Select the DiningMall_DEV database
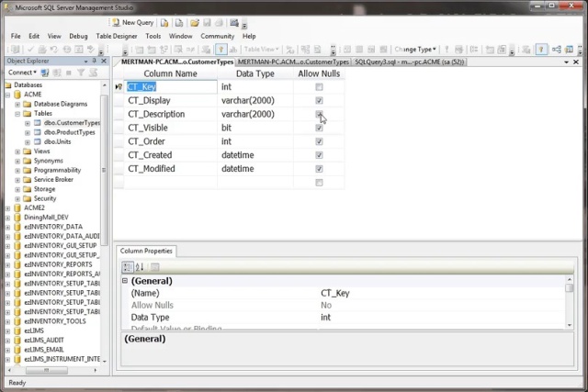This screenshot has height=392, width=588. (46, 218)
